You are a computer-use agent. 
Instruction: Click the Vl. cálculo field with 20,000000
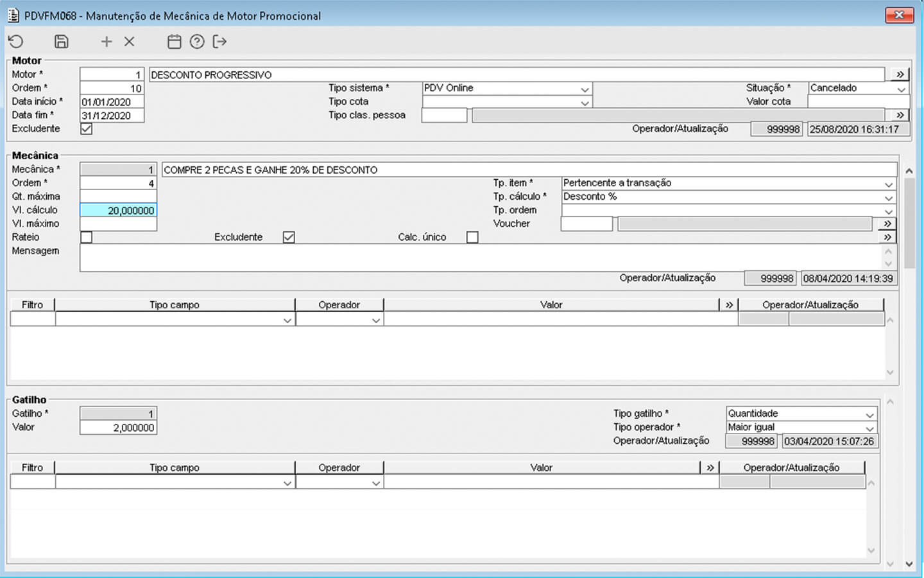(x=118, y=210)
